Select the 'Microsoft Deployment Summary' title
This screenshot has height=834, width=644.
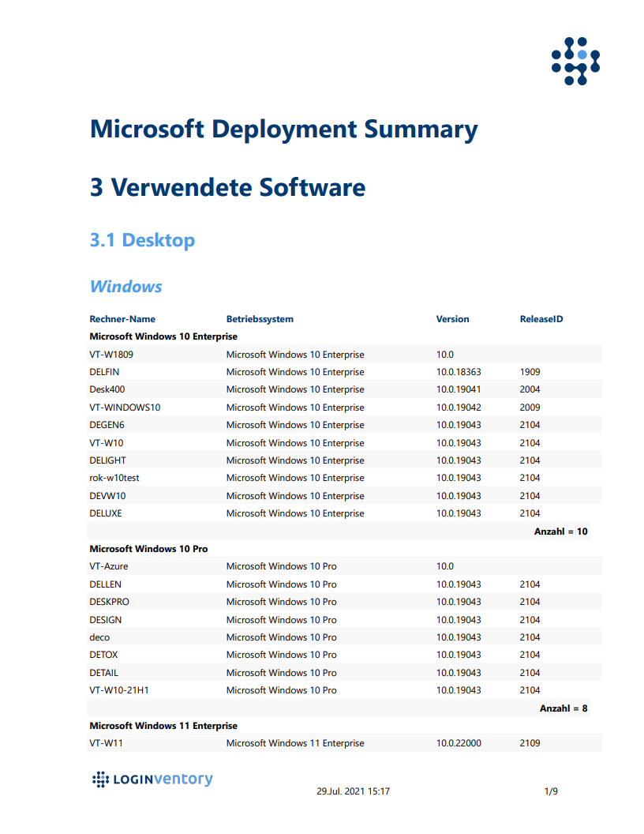click(x=284, y=130)
